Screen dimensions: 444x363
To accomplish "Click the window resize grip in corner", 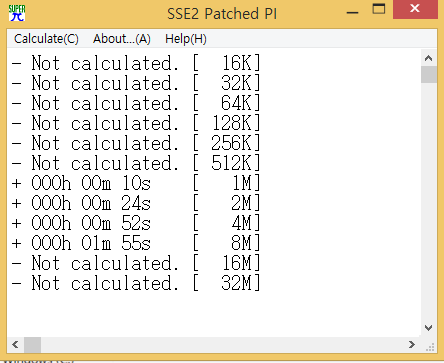I will point(430,346).
